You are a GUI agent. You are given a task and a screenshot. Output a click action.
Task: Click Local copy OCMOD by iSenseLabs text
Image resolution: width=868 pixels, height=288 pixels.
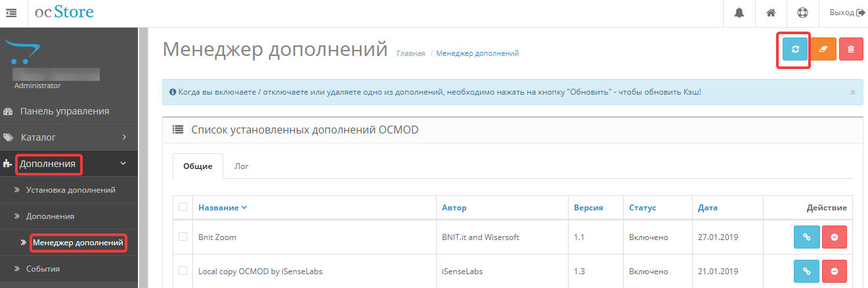260,270
